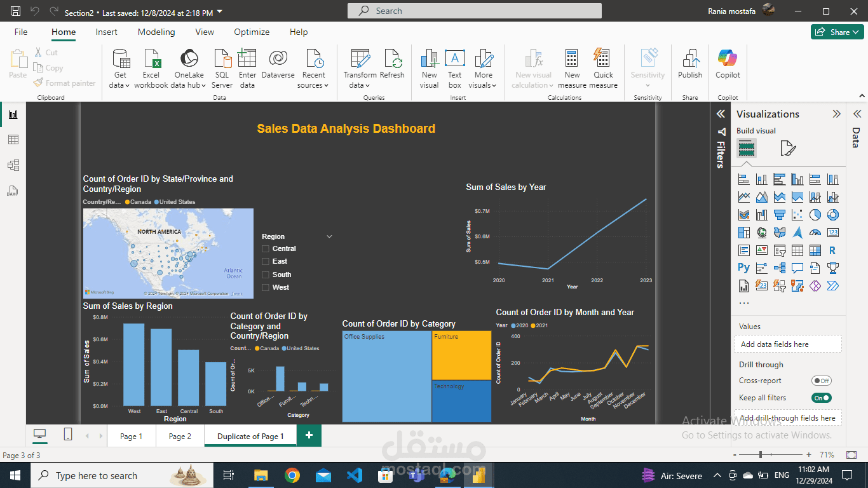Select the R script visual icon
Viewport: 868px width, 488px height.
coord(833,250)
